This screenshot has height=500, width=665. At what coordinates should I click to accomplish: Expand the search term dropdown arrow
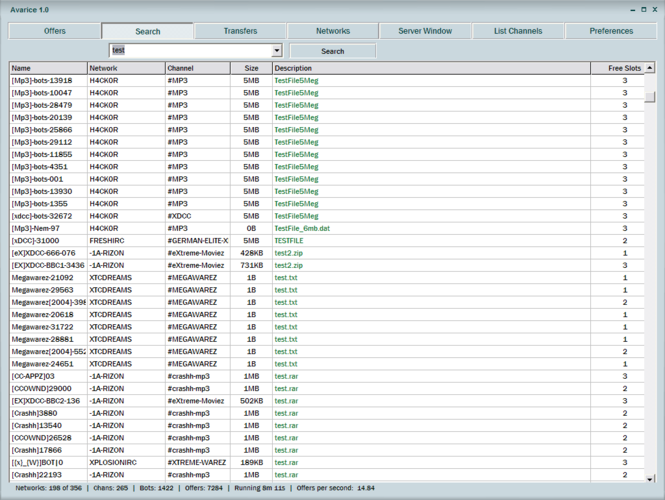point(277,50)
